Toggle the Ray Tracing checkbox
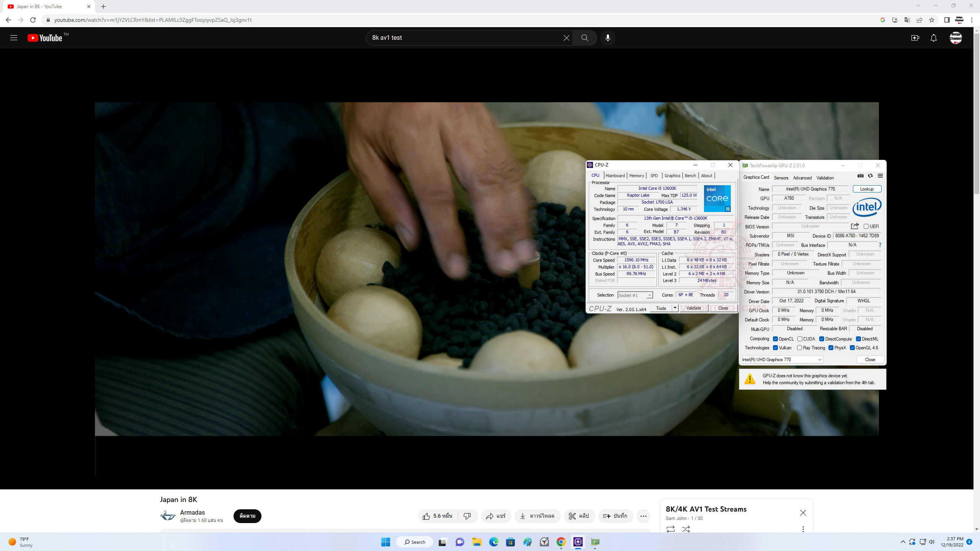Screen dimensions: 980x551 tap(799, 348)
